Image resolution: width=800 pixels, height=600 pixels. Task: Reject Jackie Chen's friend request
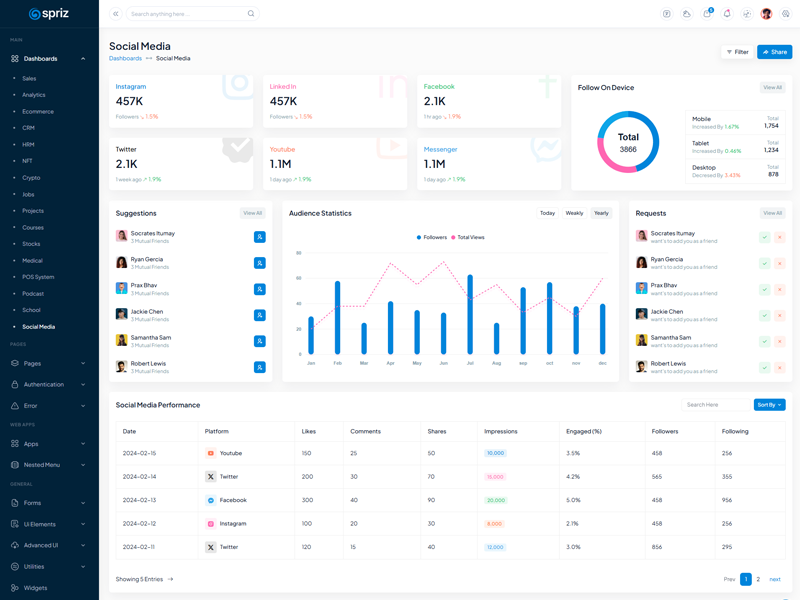pos(780,315)
